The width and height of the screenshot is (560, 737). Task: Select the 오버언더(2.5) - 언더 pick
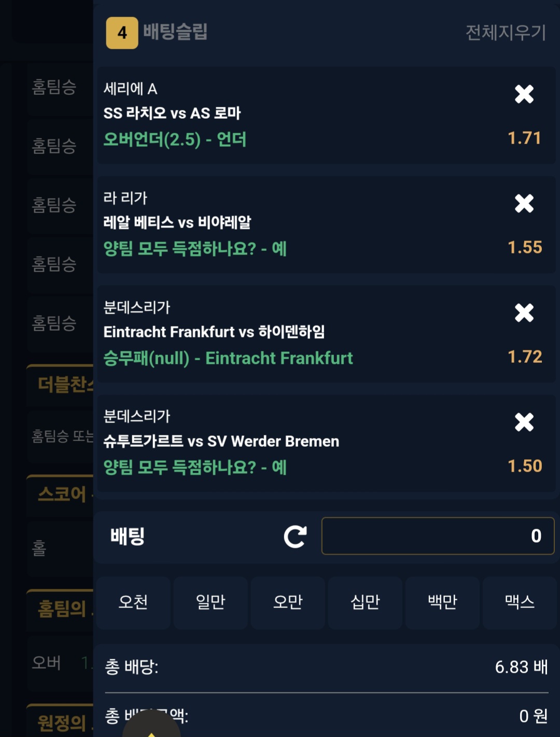[x=175, y=139]
